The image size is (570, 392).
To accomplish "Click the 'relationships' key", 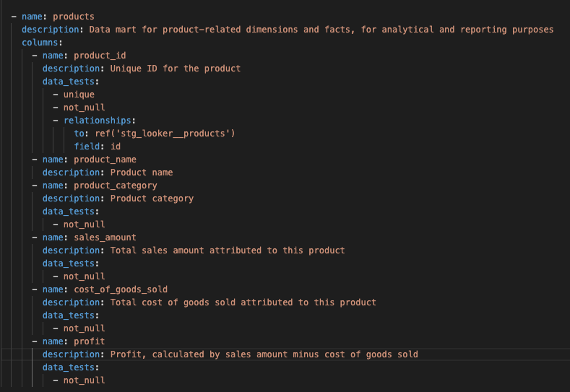I will 97,121.
